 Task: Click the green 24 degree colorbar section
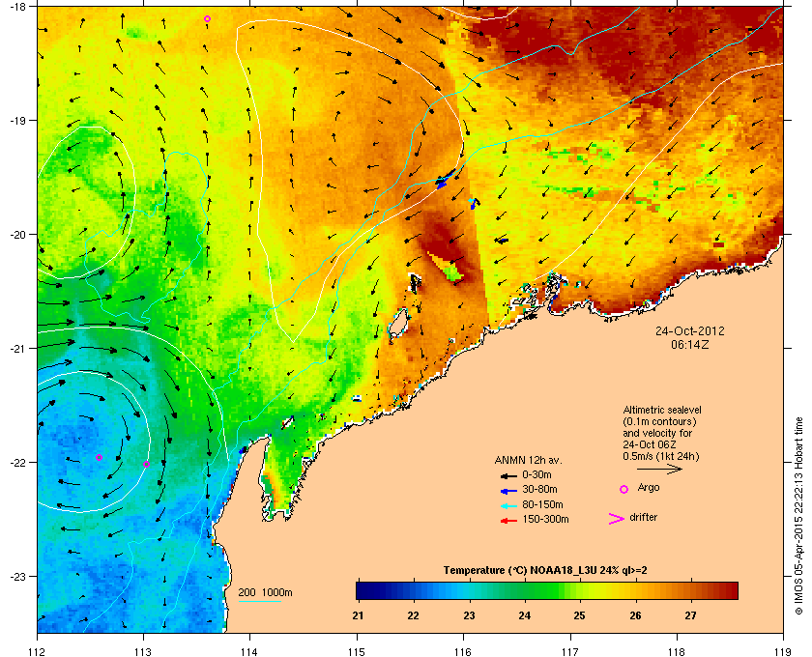pos(525,590)
